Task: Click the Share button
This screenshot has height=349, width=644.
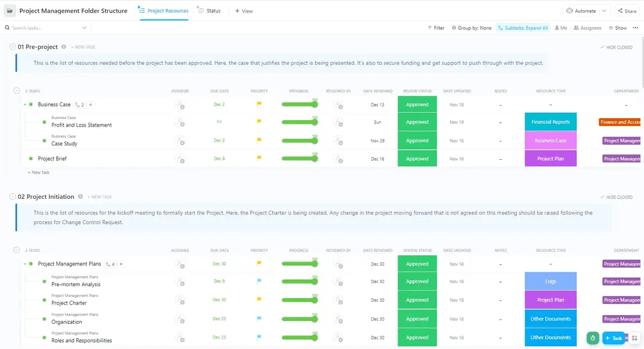Action: [x=627, y=11]
